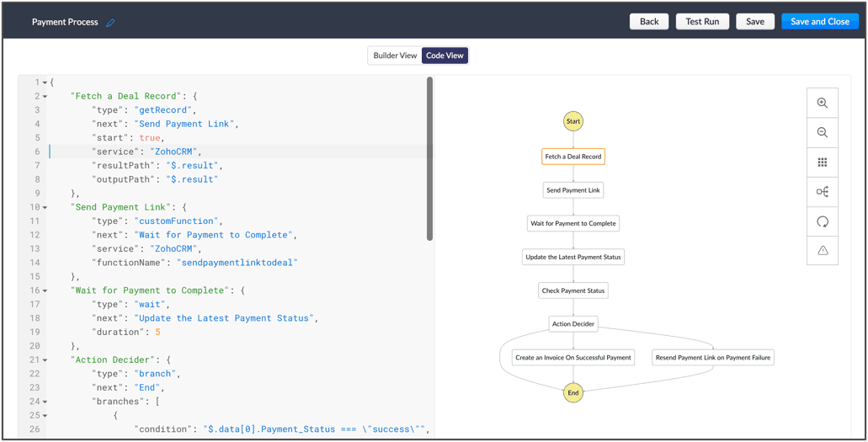Click Create an Invoice On Successful Payment node
The height and width of the screenshot is (442, 868).
point(573,358)
